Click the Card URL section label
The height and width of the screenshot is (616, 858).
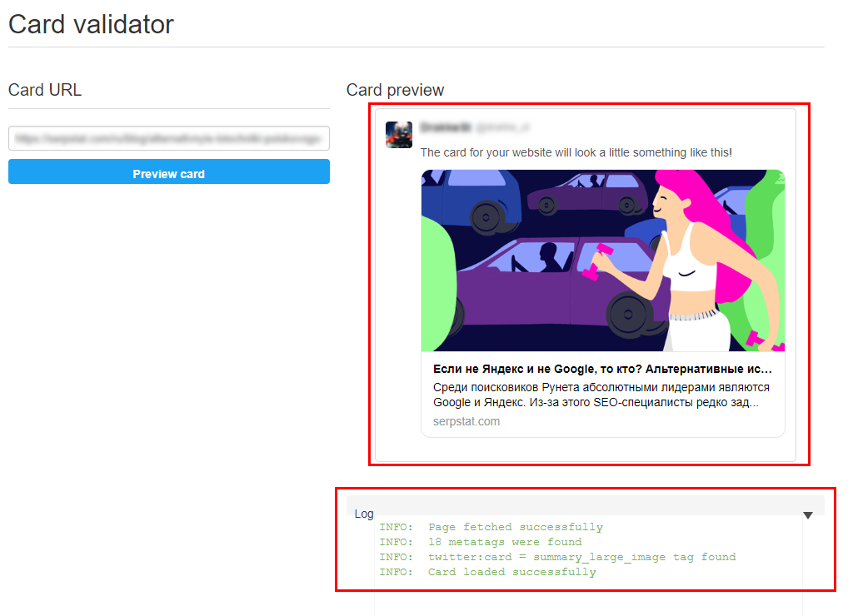coord(45,90)
